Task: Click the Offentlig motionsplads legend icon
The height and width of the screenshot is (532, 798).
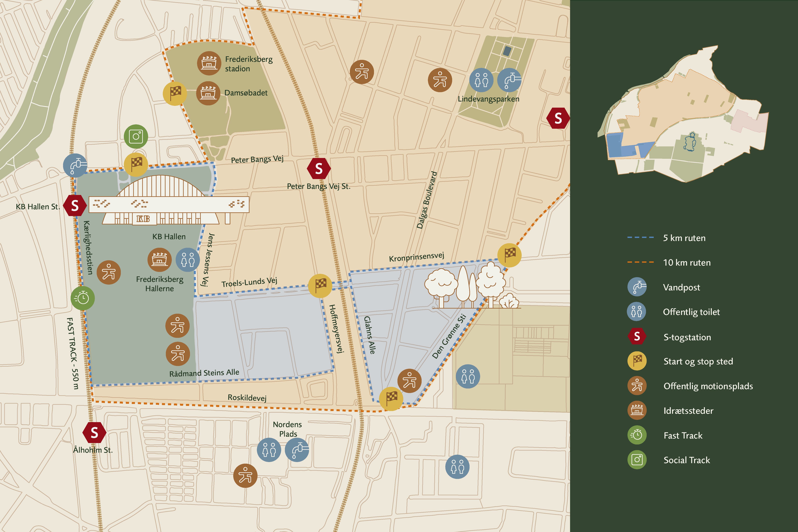Action: tap(637, 386)
